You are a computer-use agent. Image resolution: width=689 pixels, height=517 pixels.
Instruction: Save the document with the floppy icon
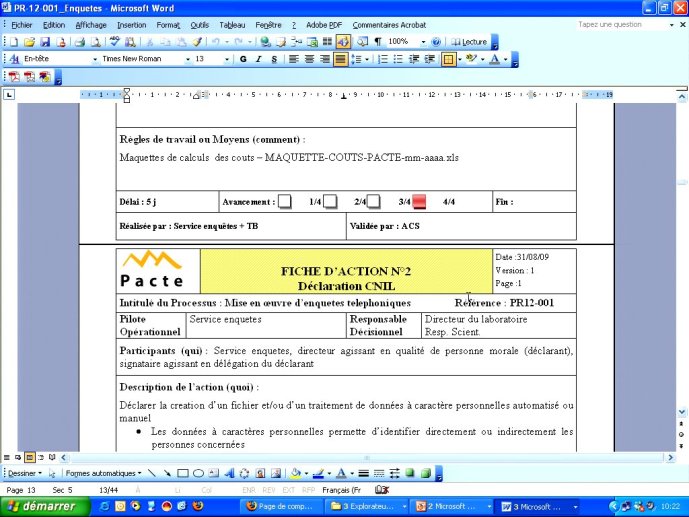point(45,42)
